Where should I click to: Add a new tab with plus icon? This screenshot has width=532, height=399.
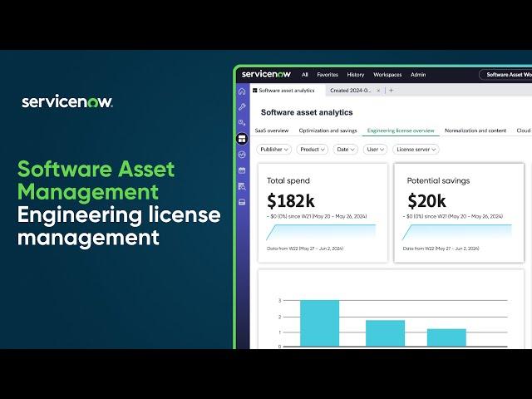[392, 91]
